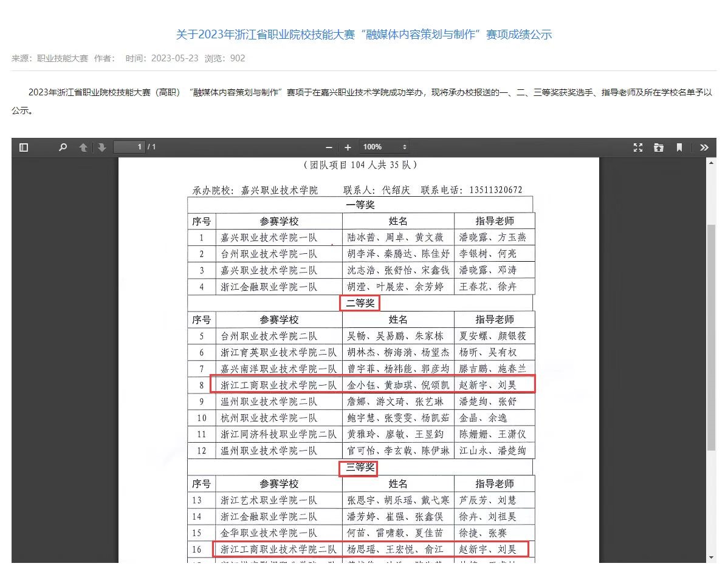The width and height of the screenshot is (728, 569).
Task: Click the names 胡李泽、秦腾达、陈佳妤
Action: tap(399, 254)
